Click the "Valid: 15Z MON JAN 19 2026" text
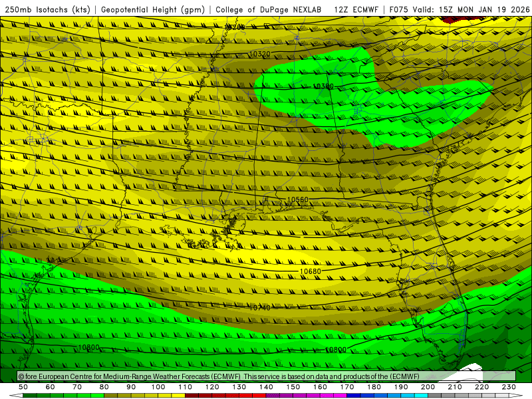Screen dimensions: 532x399 click(471, 10)
